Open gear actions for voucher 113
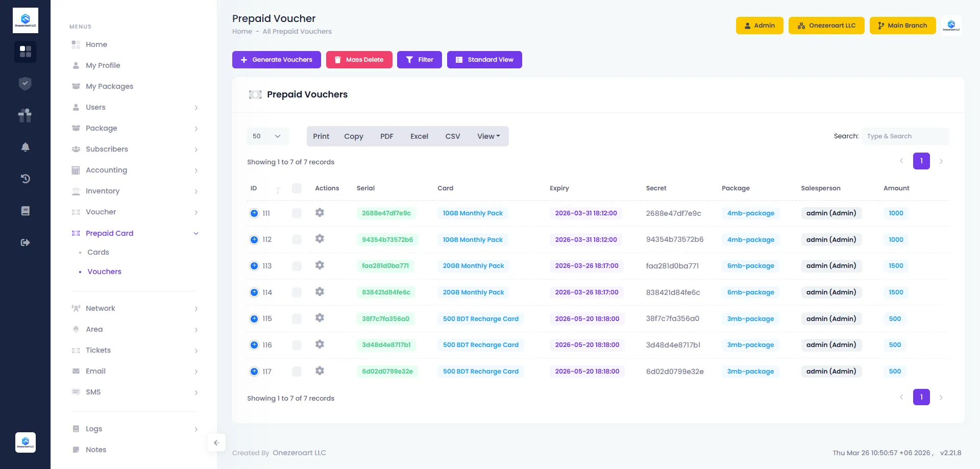980x469 pixels. [320, 265]
